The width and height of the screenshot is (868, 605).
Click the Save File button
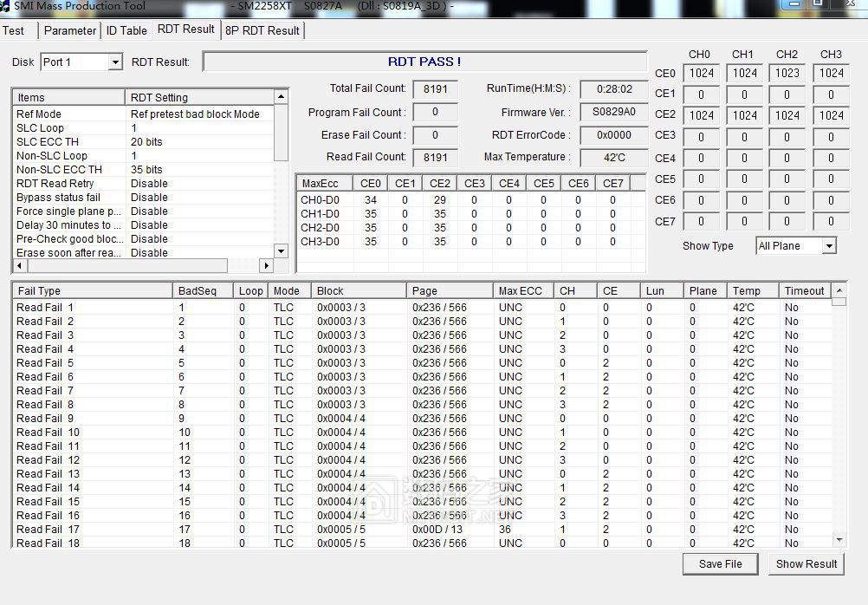[720, 563]
